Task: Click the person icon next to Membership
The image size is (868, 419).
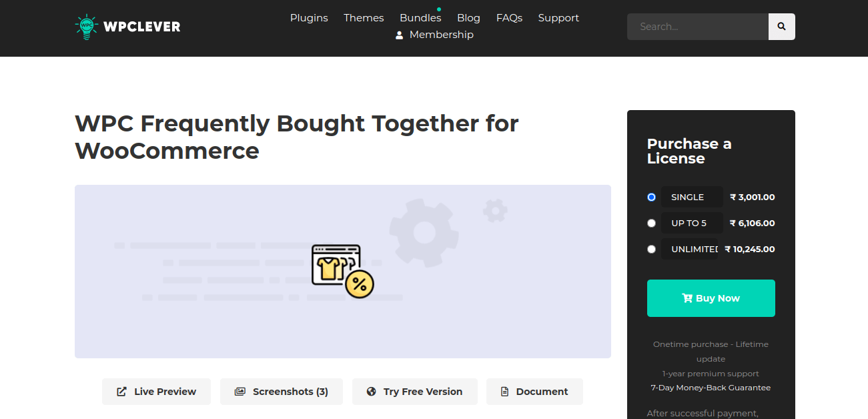Action: (x=399, y=34)
